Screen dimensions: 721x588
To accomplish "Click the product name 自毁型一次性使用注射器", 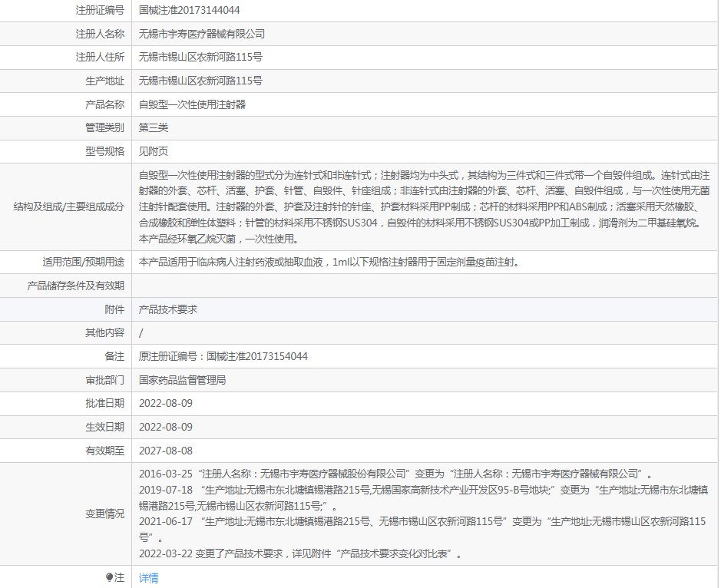I will 192,105.
